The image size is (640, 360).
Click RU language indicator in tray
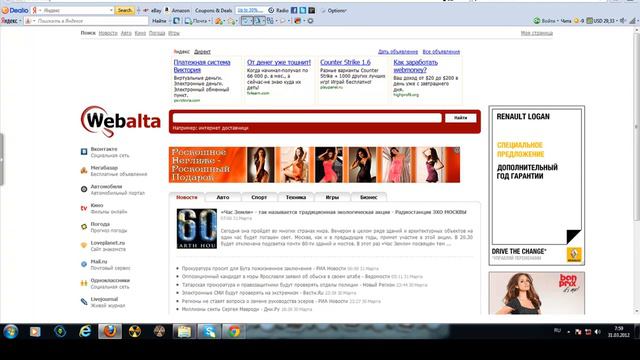click(557, 330)
